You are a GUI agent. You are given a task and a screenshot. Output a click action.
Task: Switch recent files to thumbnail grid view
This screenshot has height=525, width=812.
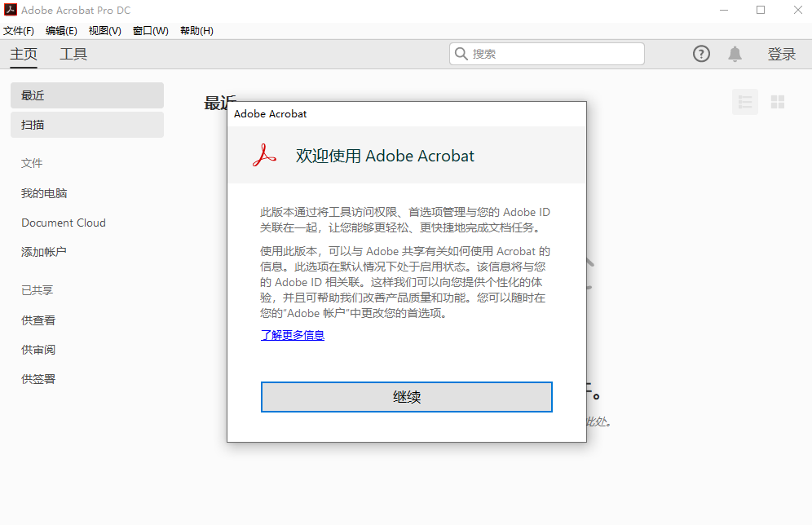[x=777, y=101]
